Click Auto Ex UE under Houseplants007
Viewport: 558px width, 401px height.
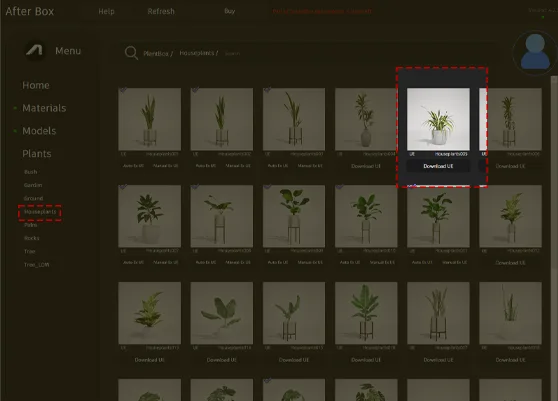pyautogui.click(x=133, y=263)
